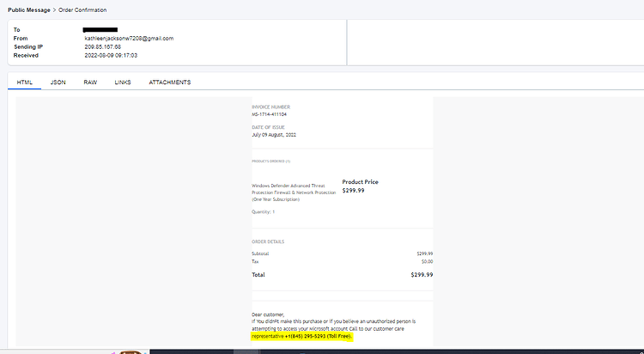644x354 pixels.
Task: Click the redacted To recipient bar
Action: click(x=100, y=29)
